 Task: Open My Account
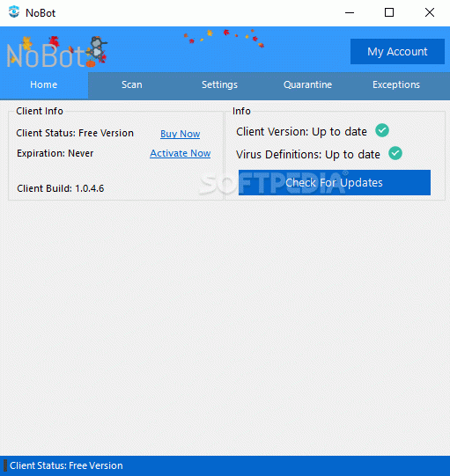click(x=397, y=51)
